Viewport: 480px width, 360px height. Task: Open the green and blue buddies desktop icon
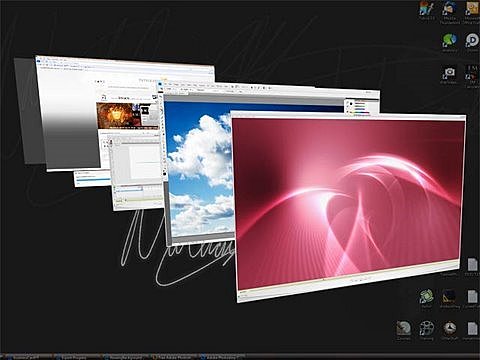click(449, 42)
